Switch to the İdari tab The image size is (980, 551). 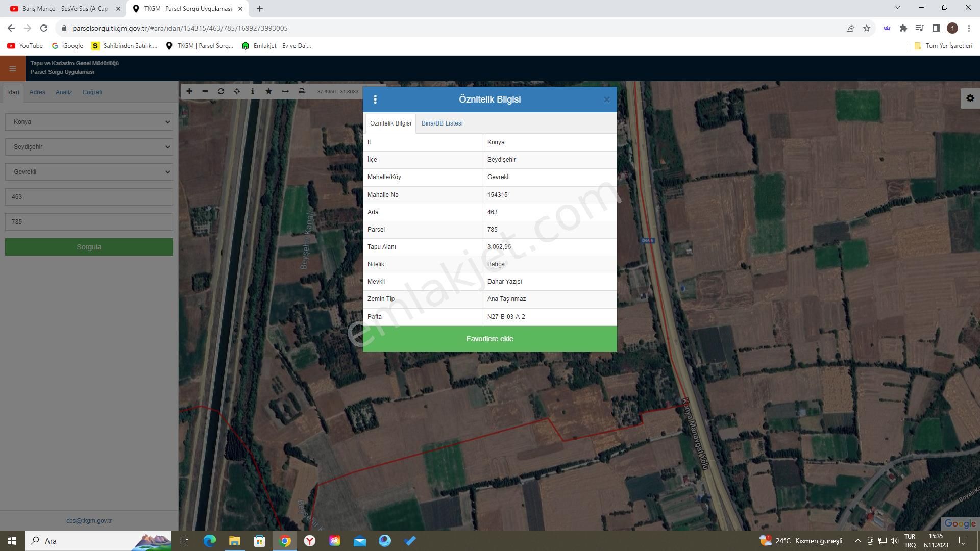(x=13, y=92)
